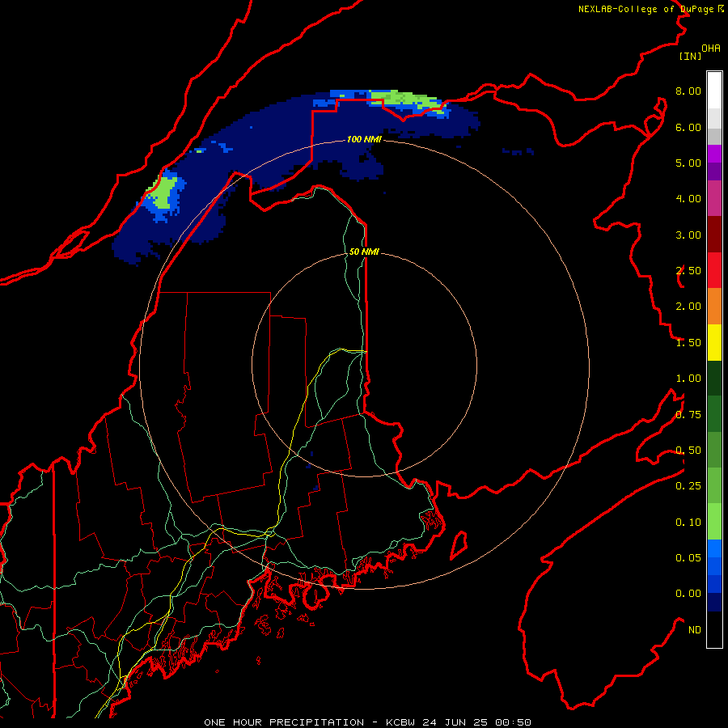Select the 2.00 legend value
The height and width of the screenshot is (728, 728).
coord(688,307)
